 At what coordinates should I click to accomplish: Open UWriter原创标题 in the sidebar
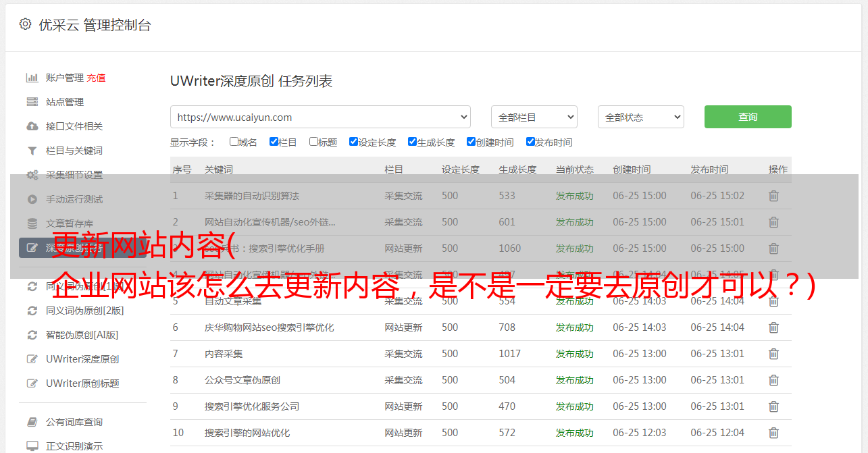tap(82, 383)
